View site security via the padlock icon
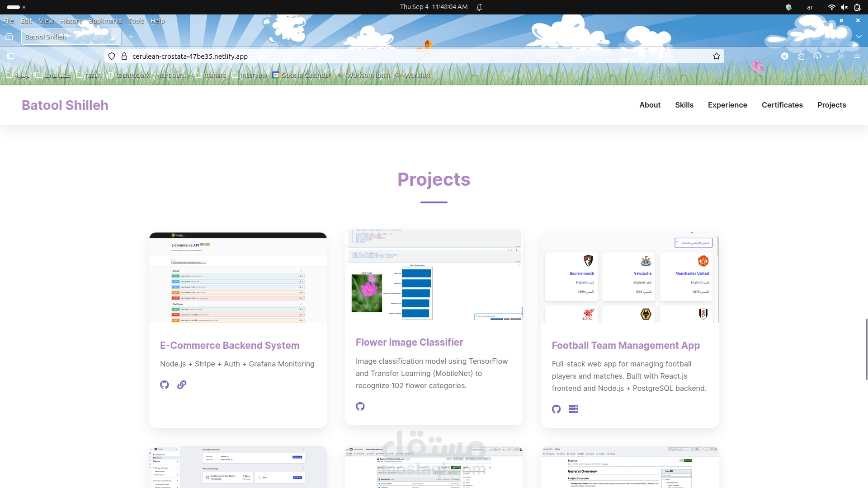Image resolution: width=868 pixels, height=488 pixels. (124, 56)
